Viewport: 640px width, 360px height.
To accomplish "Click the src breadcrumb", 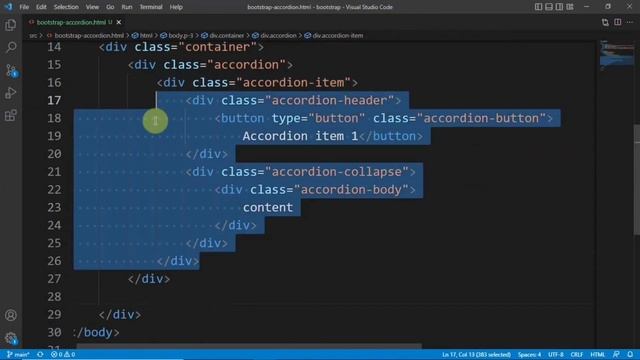I will tap(33, 36).
